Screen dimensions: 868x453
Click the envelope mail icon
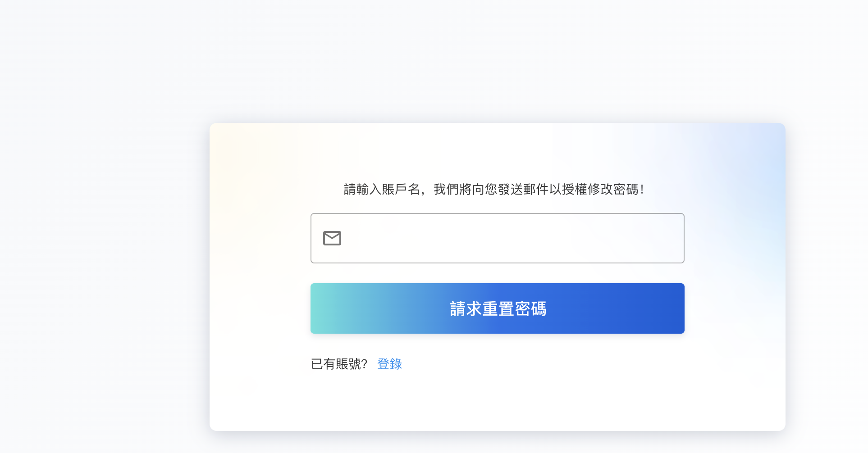pyautogui.click(x=332, y=238)
